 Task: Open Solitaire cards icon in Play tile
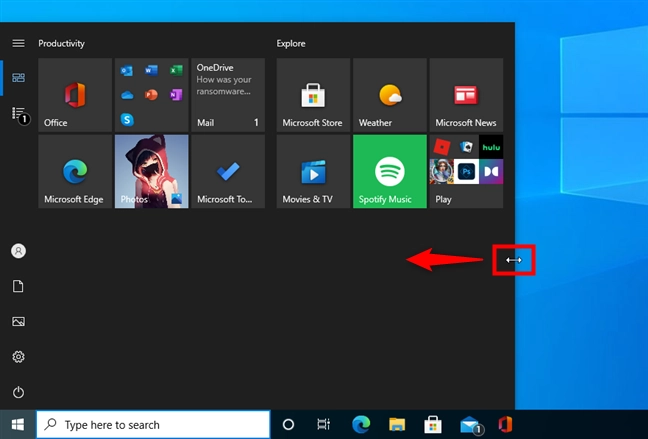click(x=466, y=147)
